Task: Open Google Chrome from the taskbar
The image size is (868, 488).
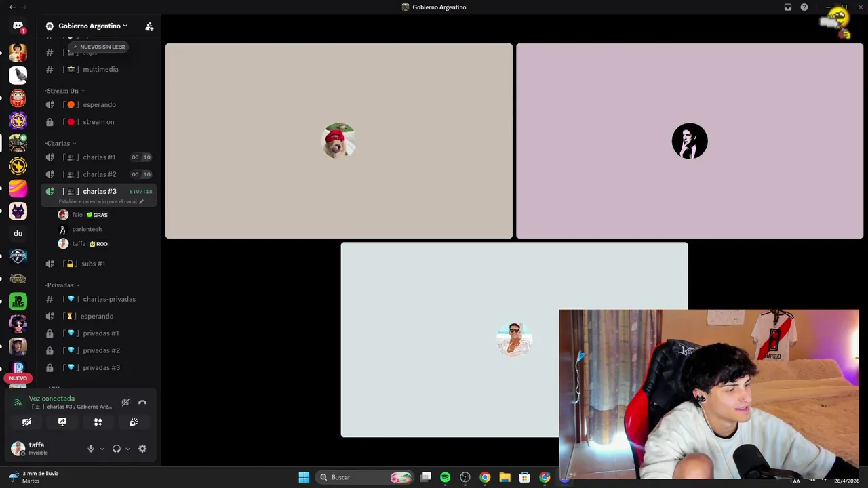Action: (x=485, y=477)
